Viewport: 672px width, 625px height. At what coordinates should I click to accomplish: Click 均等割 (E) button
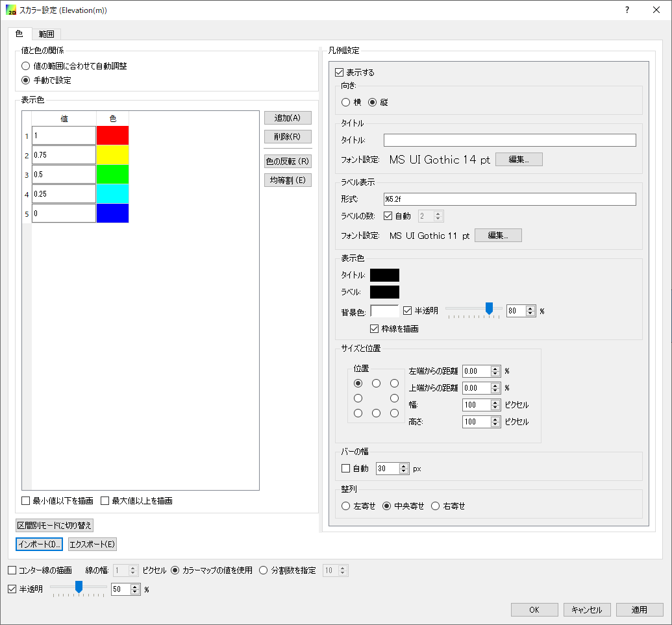pyautogui.click(x=288, y=180)
